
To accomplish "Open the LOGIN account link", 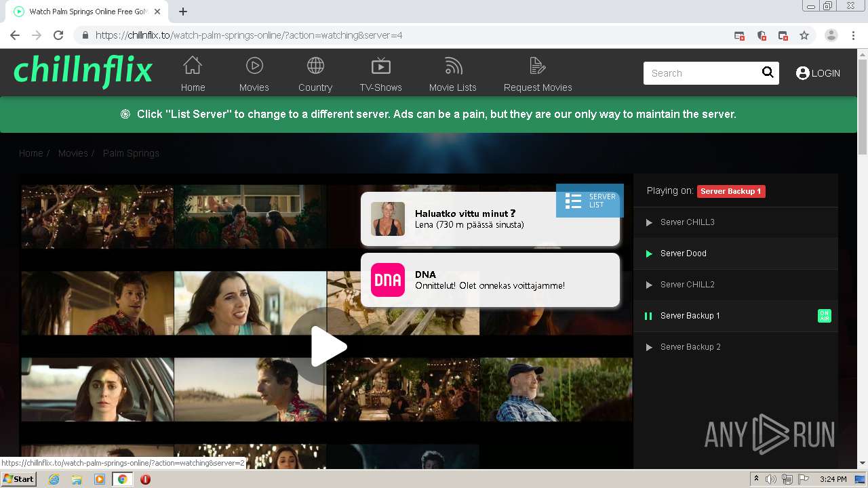I will point(818,73).
